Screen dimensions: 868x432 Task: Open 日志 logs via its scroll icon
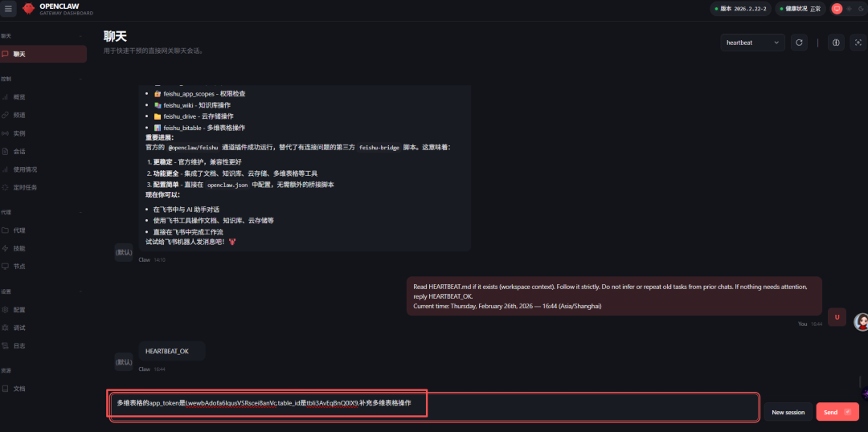(5, 346)
